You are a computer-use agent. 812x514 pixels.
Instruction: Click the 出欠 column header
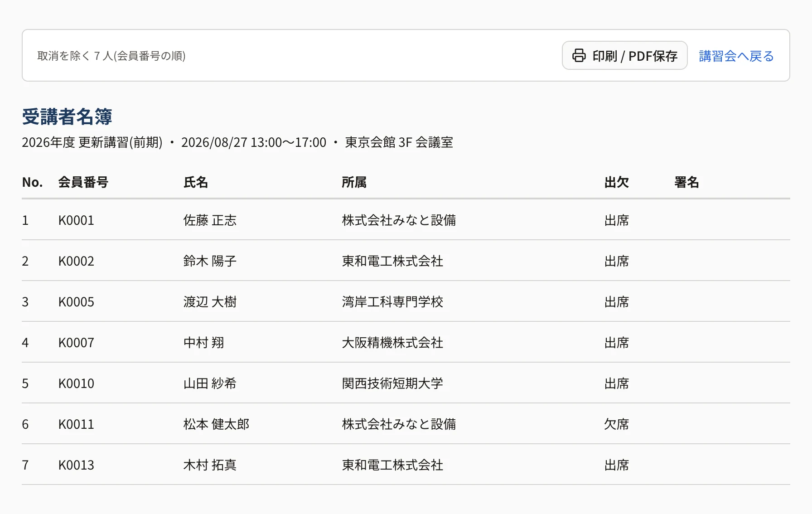tap(617, 182)
